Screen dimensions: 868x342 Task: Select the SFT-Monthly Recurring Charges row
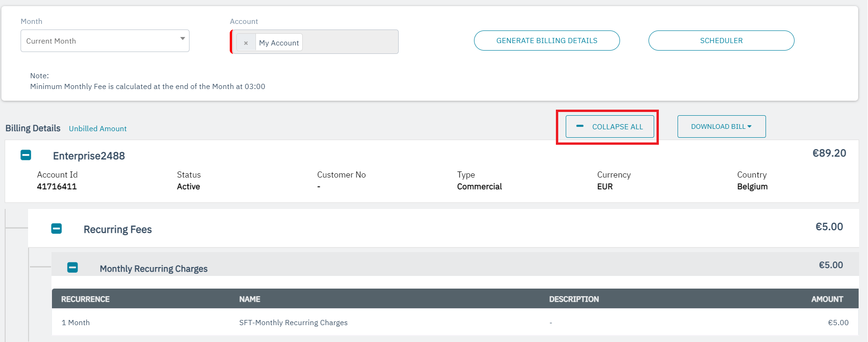[x=293, y=322]
